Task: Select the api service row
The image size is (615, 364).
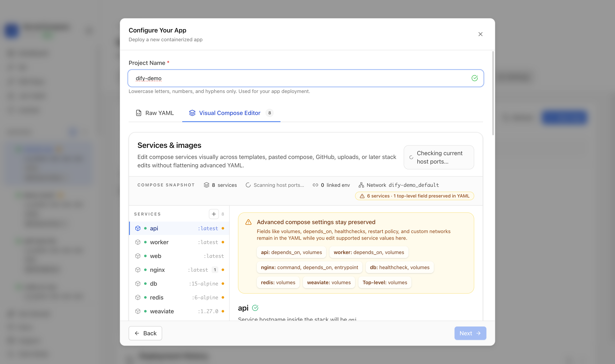Action: (179, 228)
